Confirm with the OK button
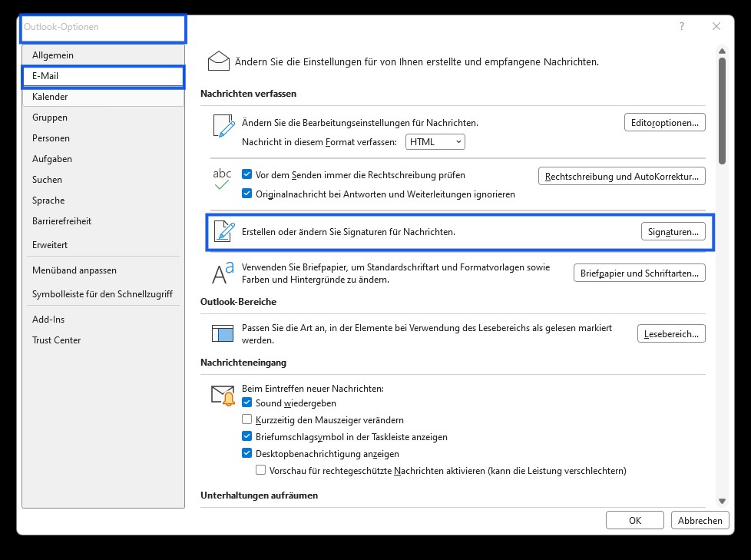 (634, 520)
